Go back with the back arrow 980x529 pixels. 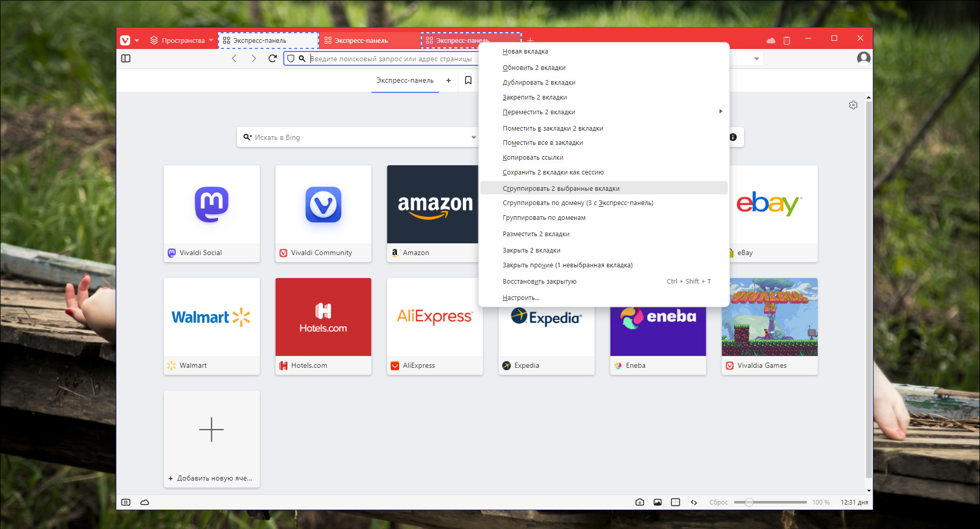pos(234,59)
